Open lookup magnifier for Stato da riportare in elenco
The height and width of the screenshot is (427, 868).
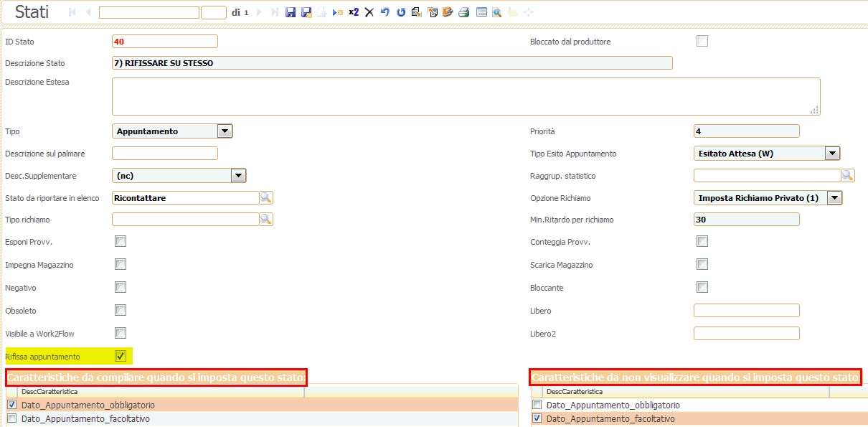click(x=266, y=197)
